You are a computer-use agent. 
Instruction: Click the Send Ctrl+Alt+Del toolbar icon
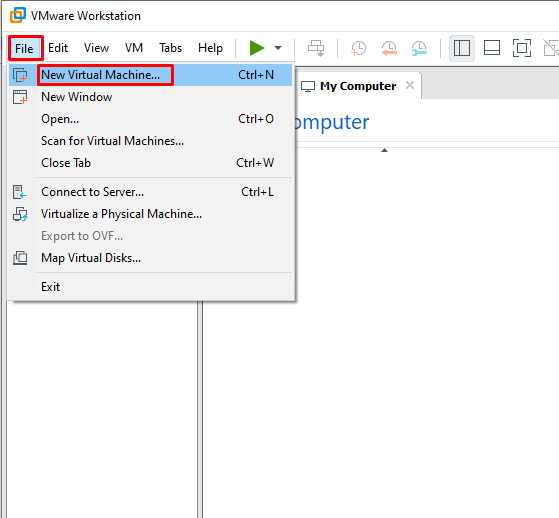click(x=316, y=48)
